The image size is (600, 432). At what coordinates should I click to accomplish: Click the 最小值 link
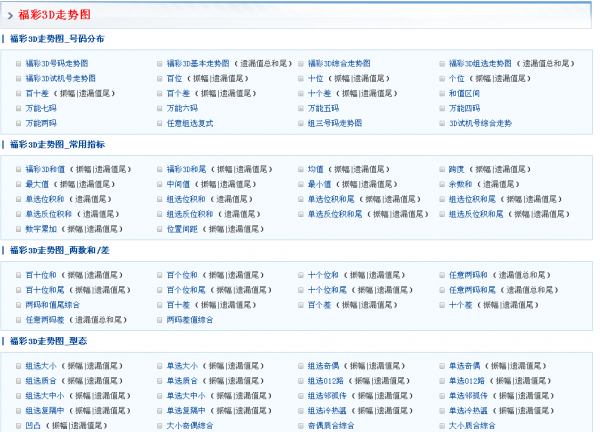[320, 184]
